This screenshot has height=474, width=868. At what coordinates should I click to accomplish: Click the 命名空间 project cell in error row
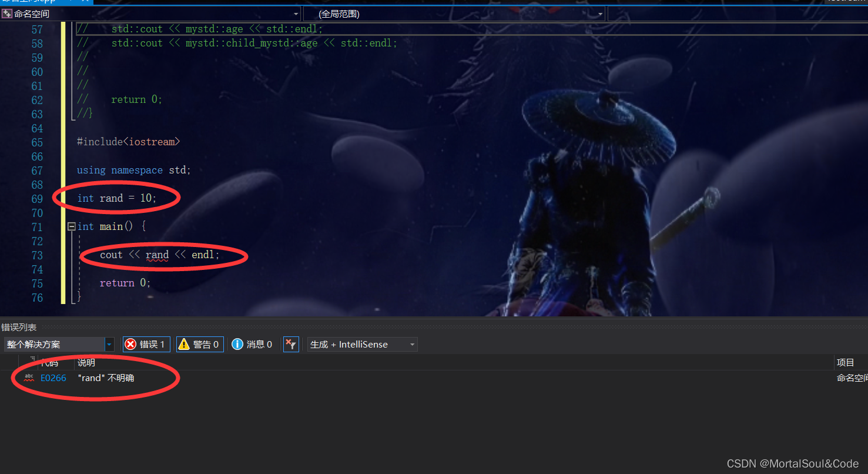tap(852, 378)
